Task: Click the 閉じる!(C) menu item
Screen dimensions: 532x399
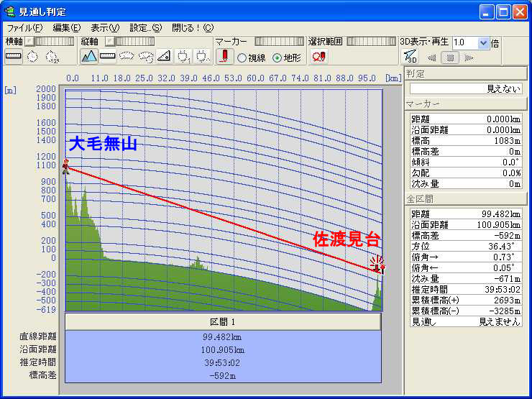Action: [x=193, y=28]
